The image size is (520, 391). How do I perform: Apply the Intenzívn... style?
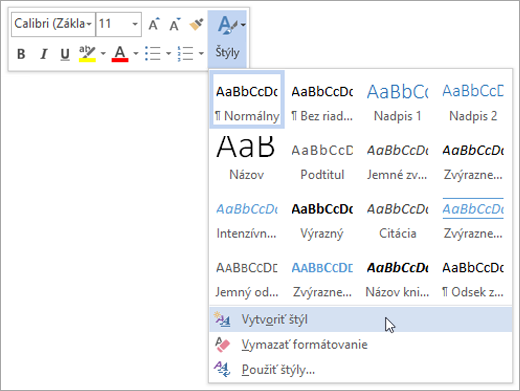(247, 217)
